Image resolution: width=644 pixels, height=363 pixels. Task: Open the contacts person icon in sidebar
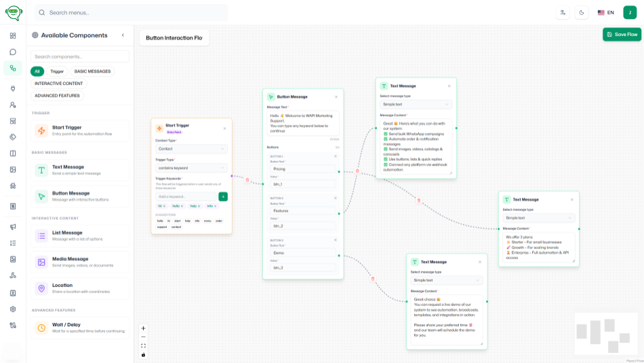pos(13,105)
